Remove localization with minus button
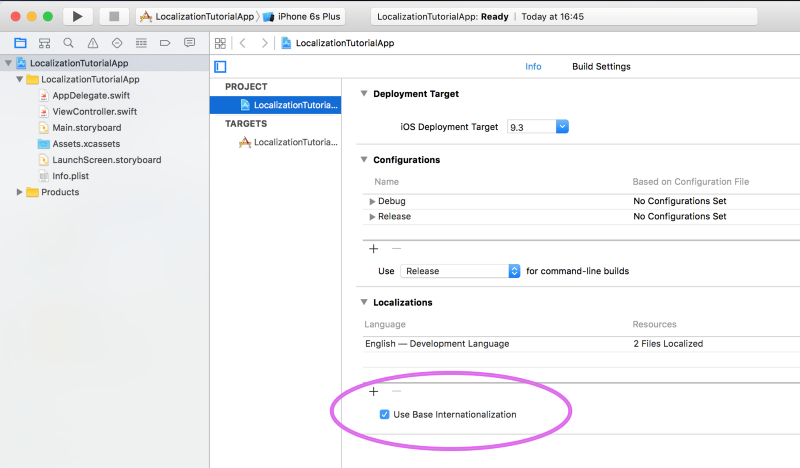The image size is (800, 468). (x=396, y=391)
